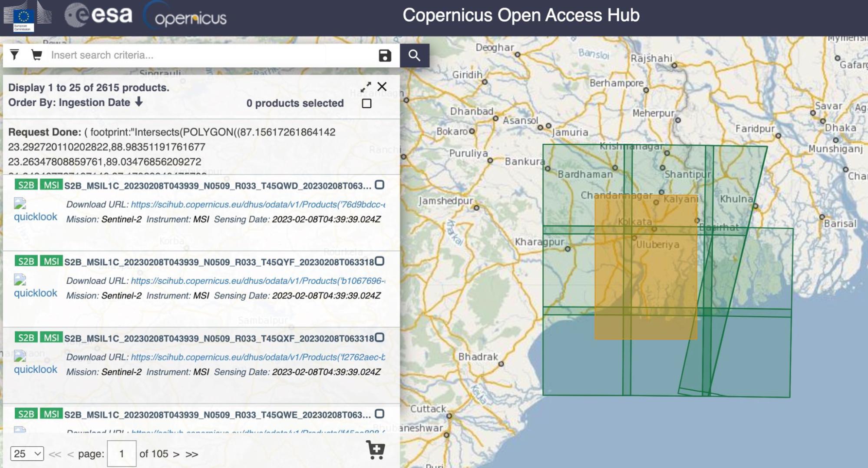Open the T45QYF product download URL

[258, 281]
